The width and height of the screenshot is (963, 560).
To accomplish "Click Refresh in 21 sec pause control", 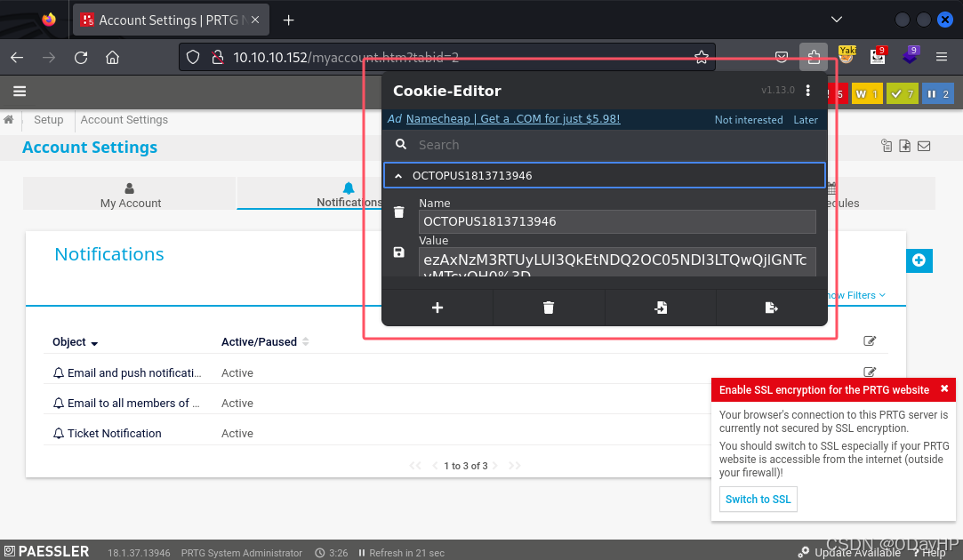I will click(x=402, y=553).
